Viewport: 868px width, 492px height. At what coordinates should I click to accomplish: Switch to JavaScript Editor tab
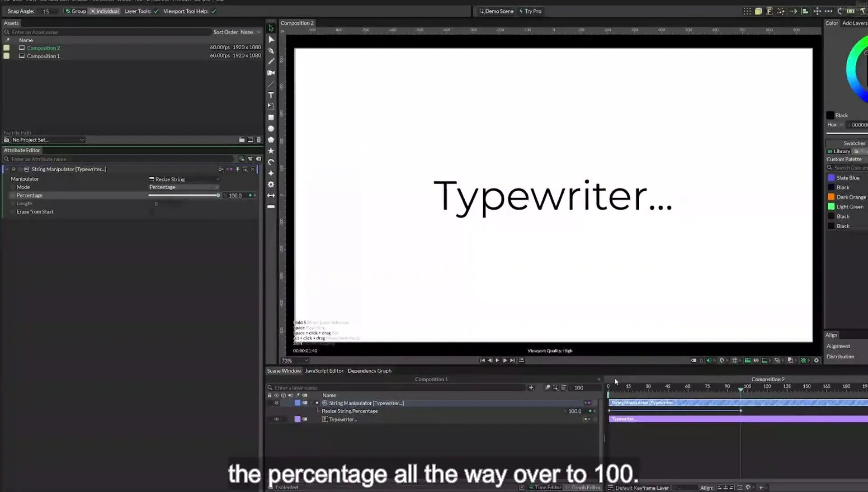[x=324, y=371]
